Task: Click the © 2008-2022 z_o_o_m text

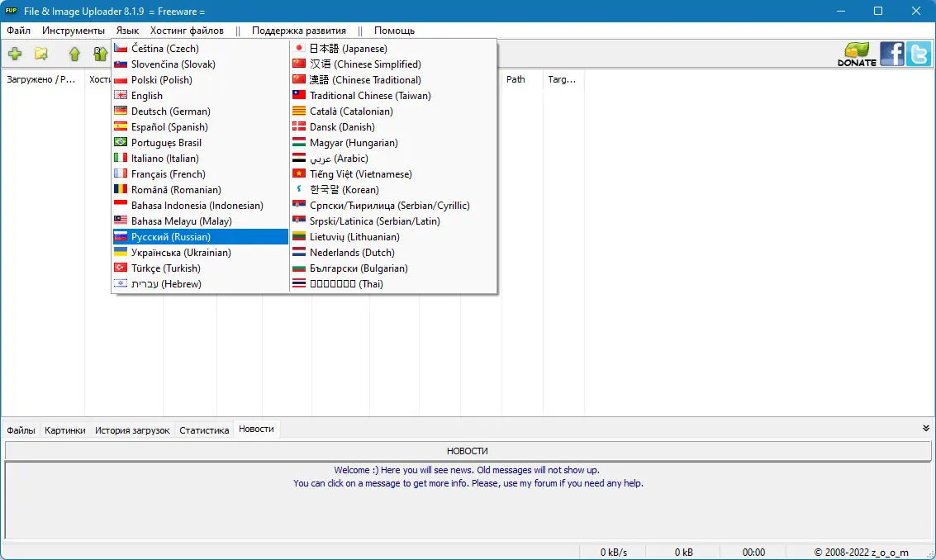Action: [x=861, y=553]
